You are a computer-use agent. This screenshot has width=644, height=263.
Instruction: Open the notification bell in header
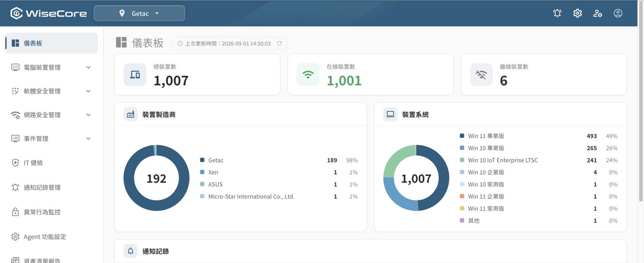(x=557, y=13)
